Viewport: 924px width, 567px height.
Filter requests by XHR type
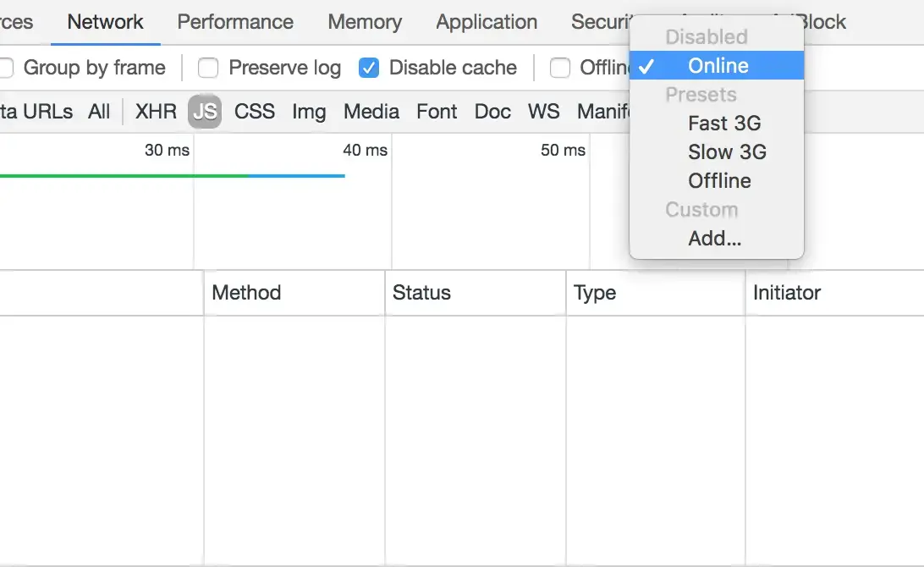pyautogui.click(x=156, y=112)
